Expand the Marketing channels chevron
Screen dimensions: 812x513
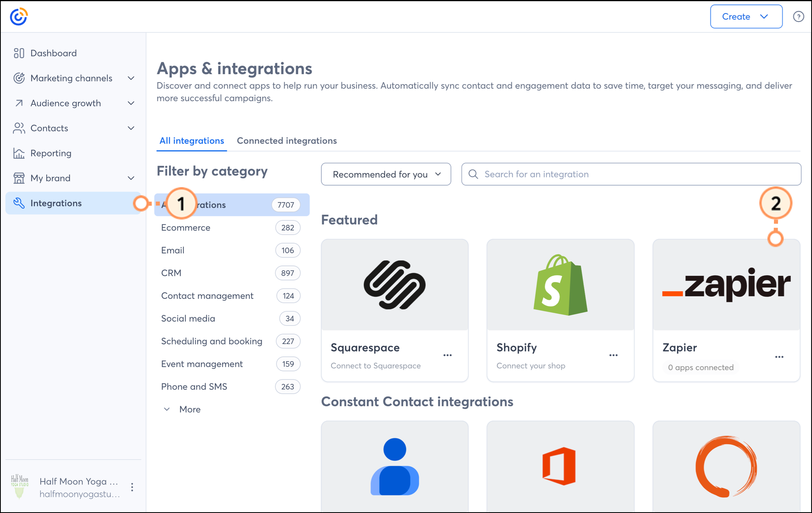click(x=131, y=78)
